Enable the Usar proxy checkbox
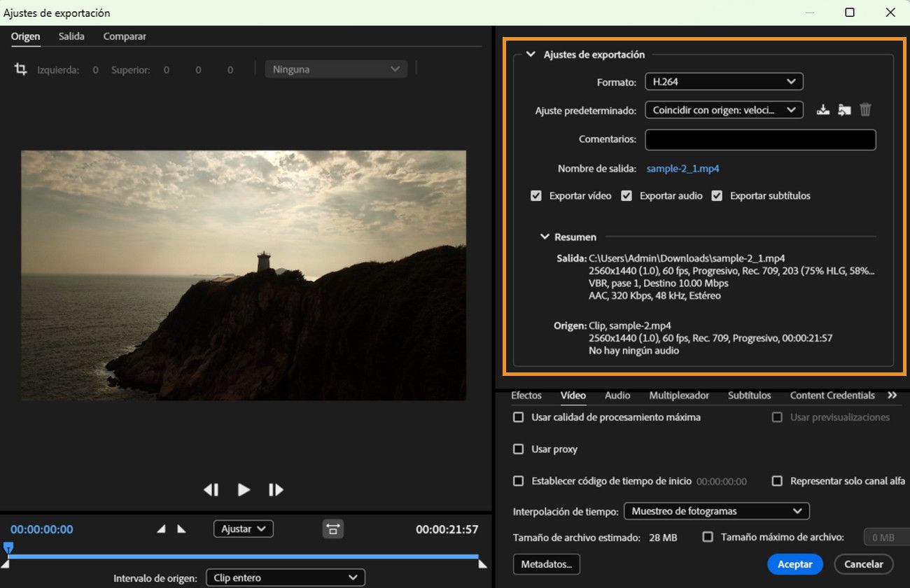This screenshot has width=910, height=588. [x=519, y=449]
